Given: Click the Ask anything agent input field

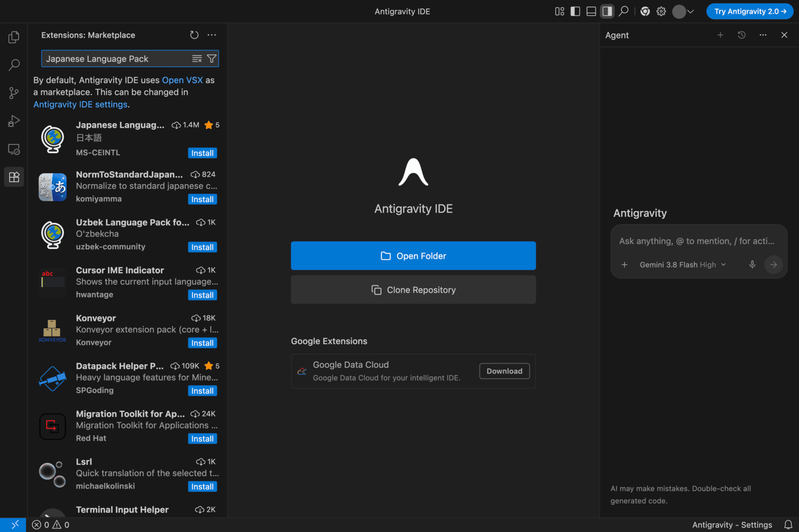Looking at the screenshot, I should [x=697, y=241].
